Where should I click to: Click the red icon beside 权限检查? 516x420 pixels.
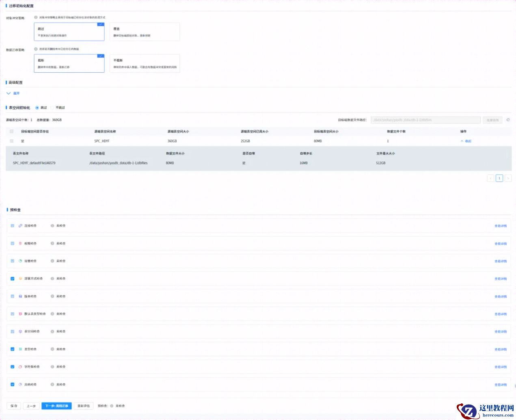tap(20, 243)
